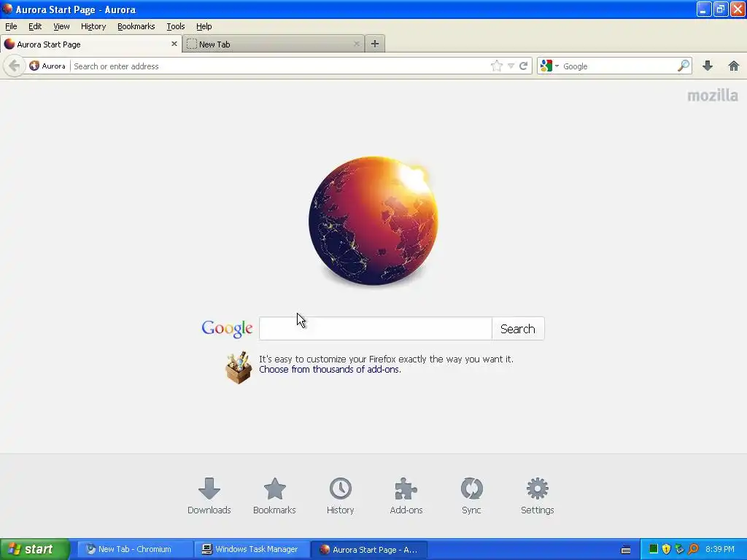Follow Choose from thousands of add-ons link
This screenshot has height=560, width=747.
[x=330, y=370]
